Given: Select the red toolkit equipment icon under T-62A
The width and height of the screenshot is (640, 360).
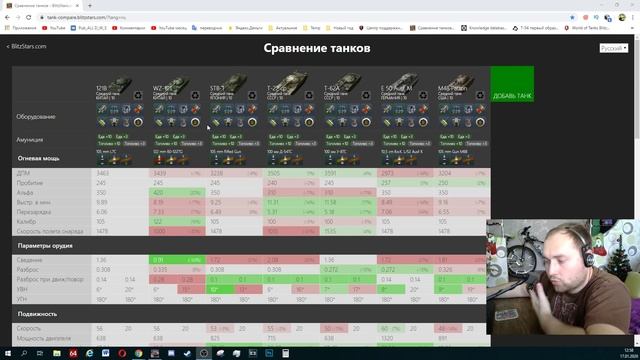Looking at the screenshot, I should click(x=366, y=109).
